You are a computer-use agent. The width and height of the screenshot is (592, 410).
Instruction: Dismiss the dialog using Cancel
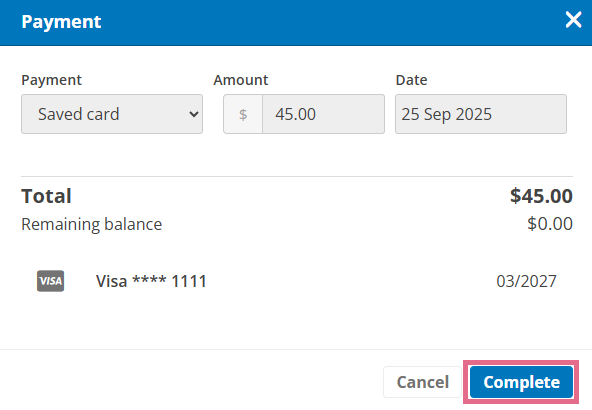click(x=422, y=382)
